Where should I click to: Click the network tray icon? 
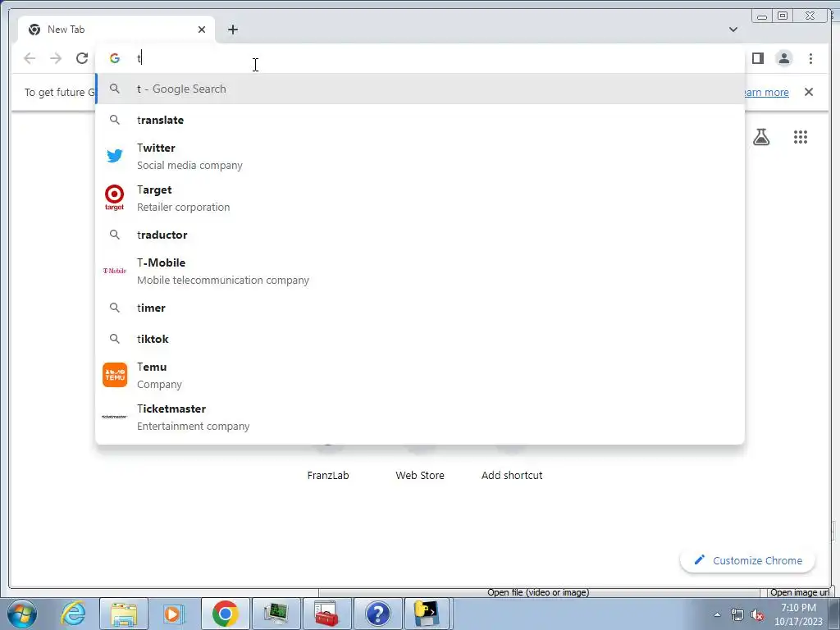click(x=737, y=614)
